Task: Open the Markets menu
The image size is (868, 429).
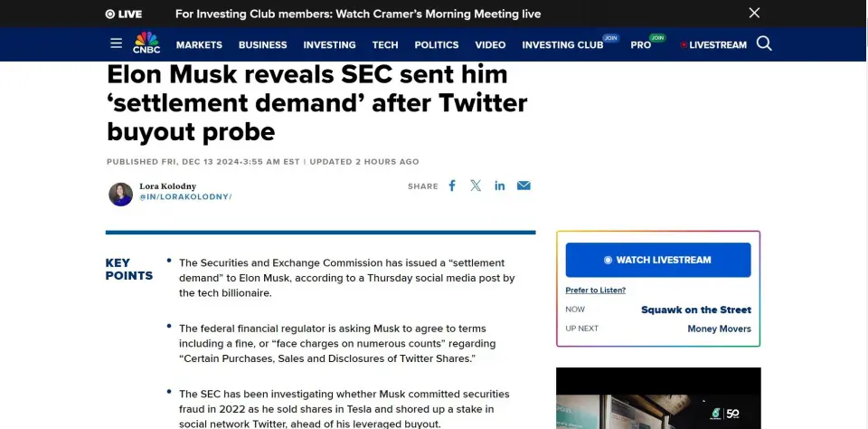Action: [x=199, y=44]
